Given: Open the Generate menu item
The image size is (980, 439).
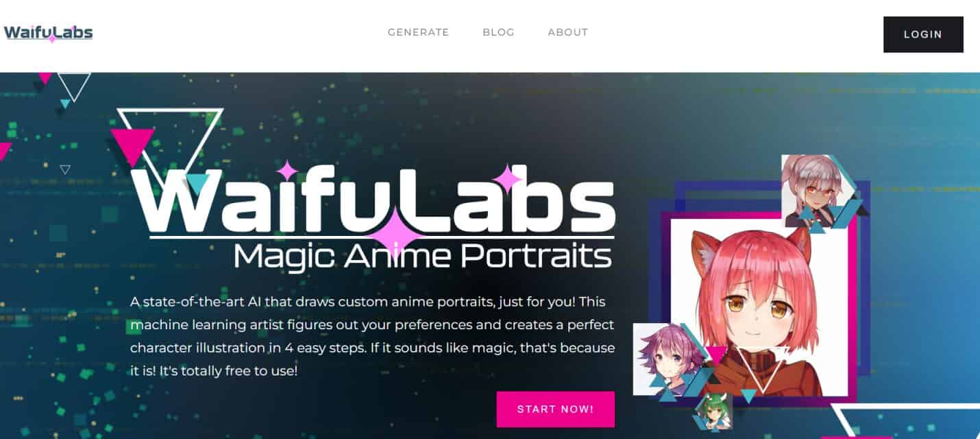Looking at the screenshot, I should point(418,32).
